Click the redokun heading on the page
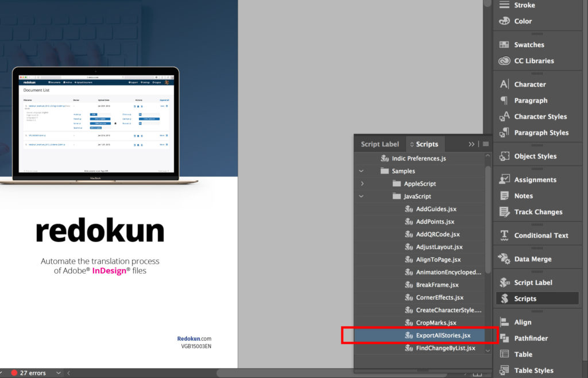Viewport: 588px width, 378px height. [x=100, y=230]
